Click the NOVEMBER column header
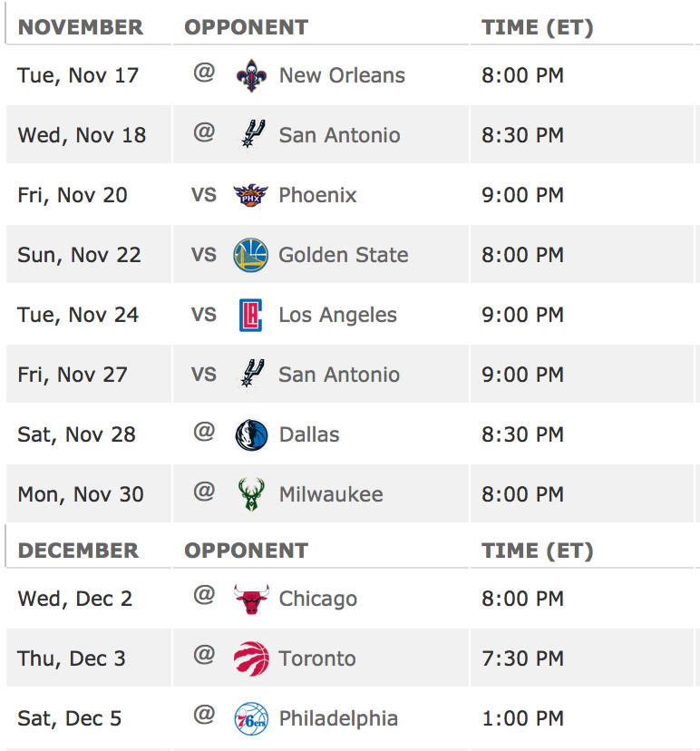The image size is (700, 751). (81, 27)
